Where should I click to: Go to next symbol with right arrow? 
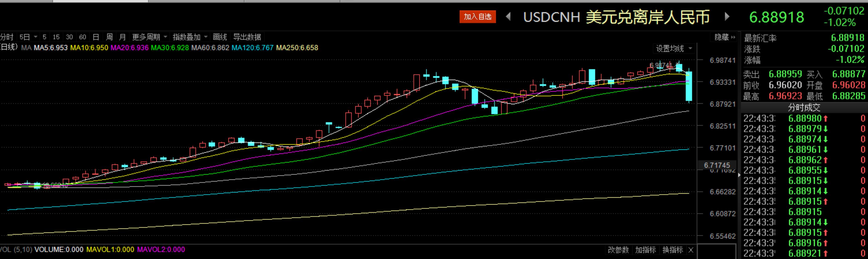pyautogui.click(x=727, y=17)
